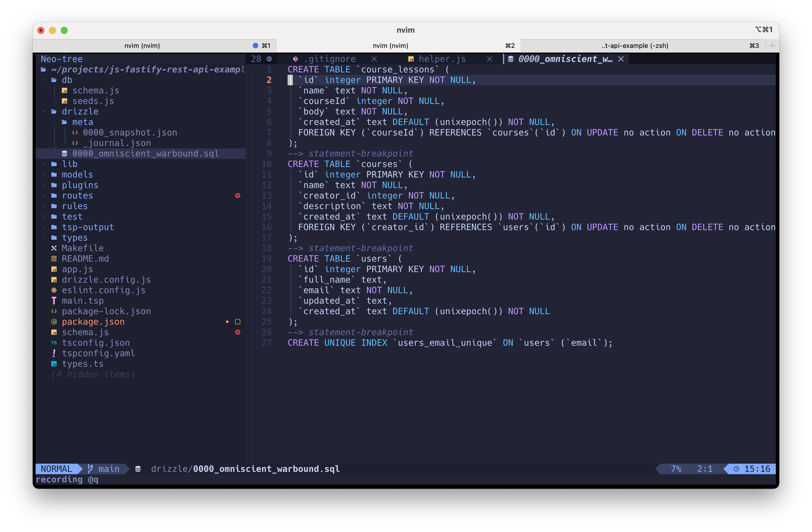Image resolution: width=812 pixels, height=532 pixels.
Task: Click the yellow exclamation icon for tspconfig.yaml
Action: [x=54, y=353]
